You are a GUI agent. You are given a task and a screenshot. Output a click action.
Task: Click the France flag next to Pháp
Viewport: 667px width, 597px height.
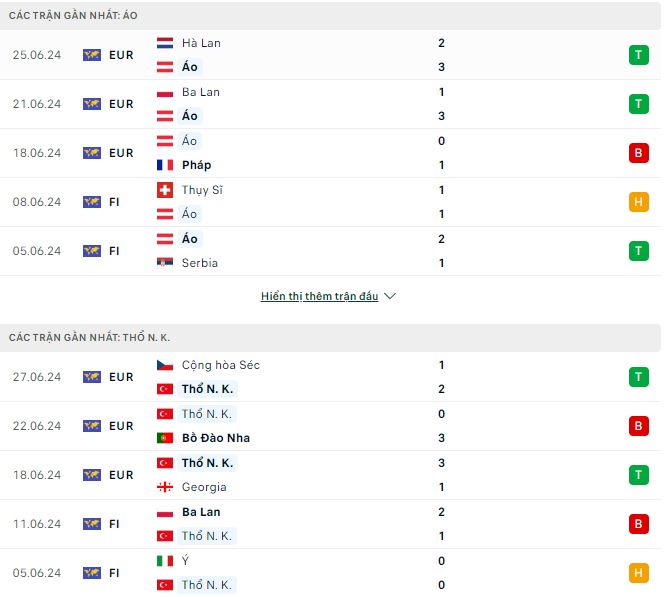(165, 165)
